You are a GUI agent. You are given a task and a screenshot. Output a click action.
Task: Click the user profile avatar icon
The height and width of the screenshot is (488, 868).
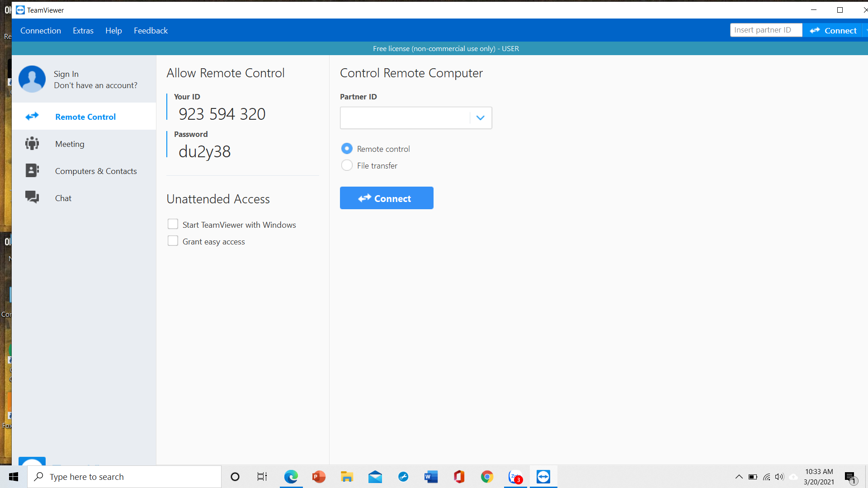(32, 79)
